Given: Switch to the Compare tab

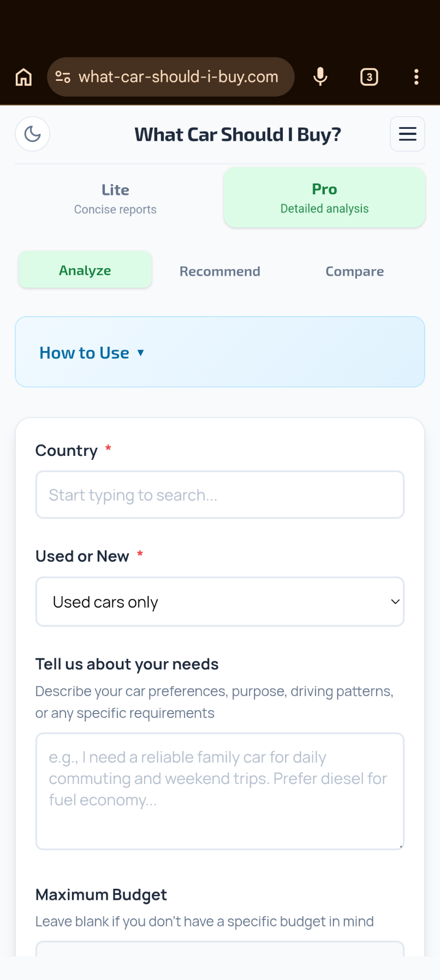Looking at the screenshot, I should (x=354, y=271).
